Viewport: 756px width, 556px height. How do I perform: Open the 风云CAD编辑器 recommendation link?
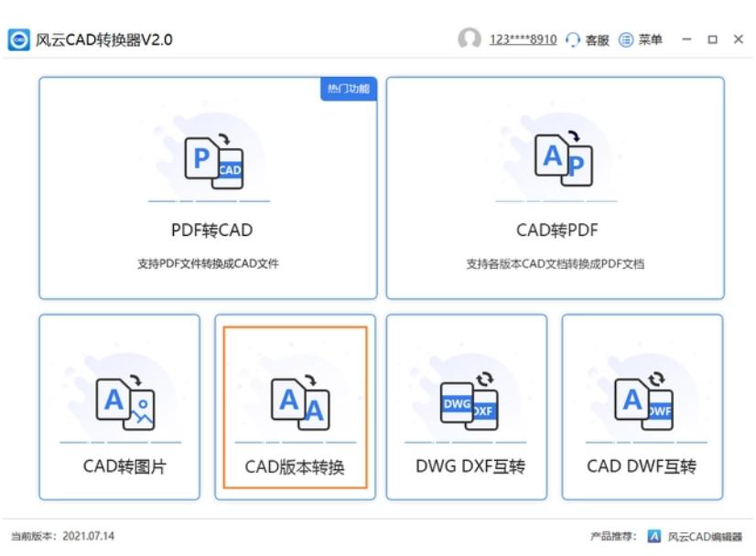click(x=705, y=536)
